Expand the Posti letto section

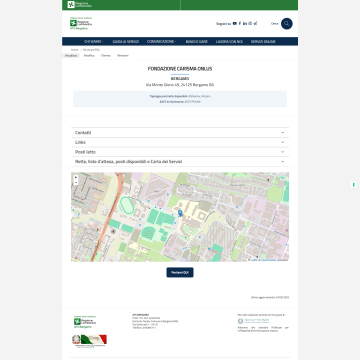180,152
